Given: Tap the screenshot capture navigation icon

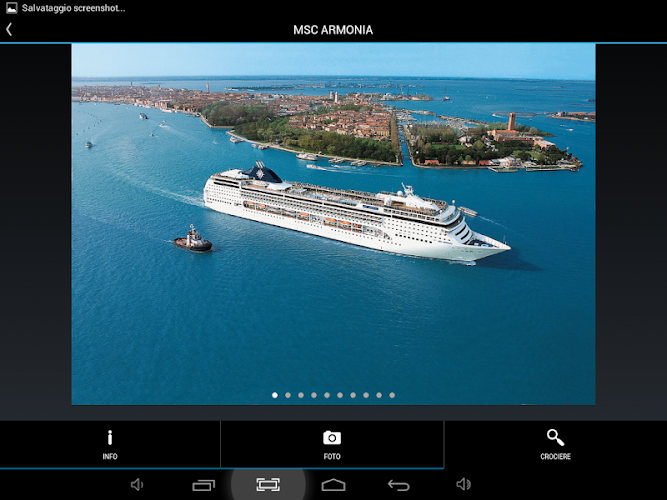Looking at the screenshot, I should (268, 484).
